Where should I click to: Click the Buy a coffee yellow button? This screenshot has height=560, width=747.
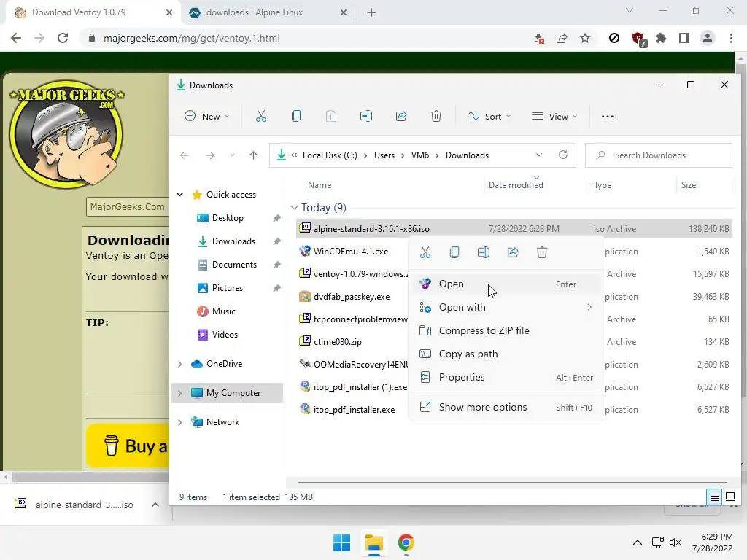128,446
